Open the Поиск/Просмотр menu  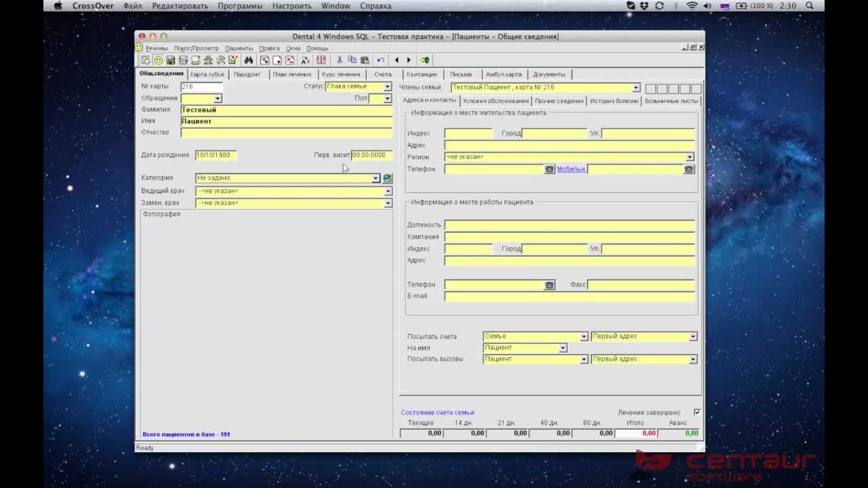(196, 49)
